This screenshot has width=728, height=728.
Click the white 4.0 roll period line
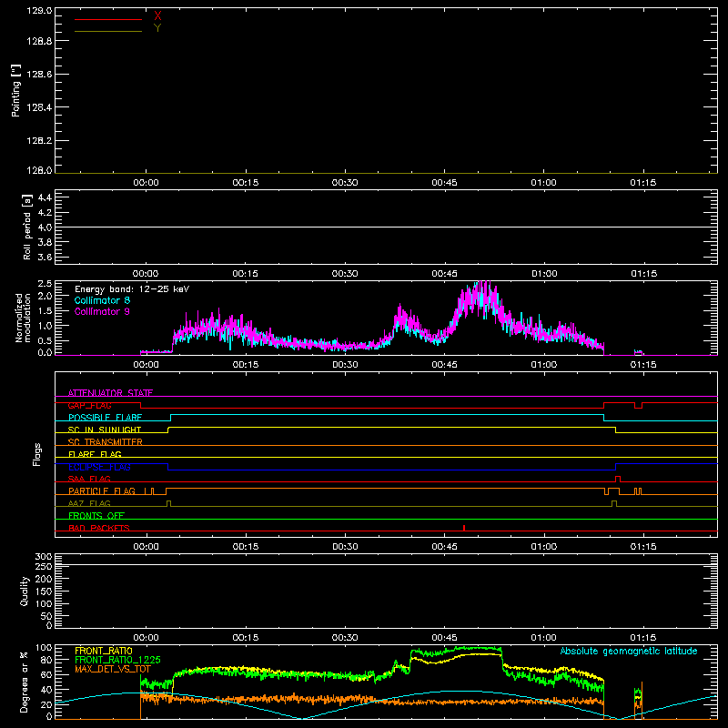(x=386, y=227)
